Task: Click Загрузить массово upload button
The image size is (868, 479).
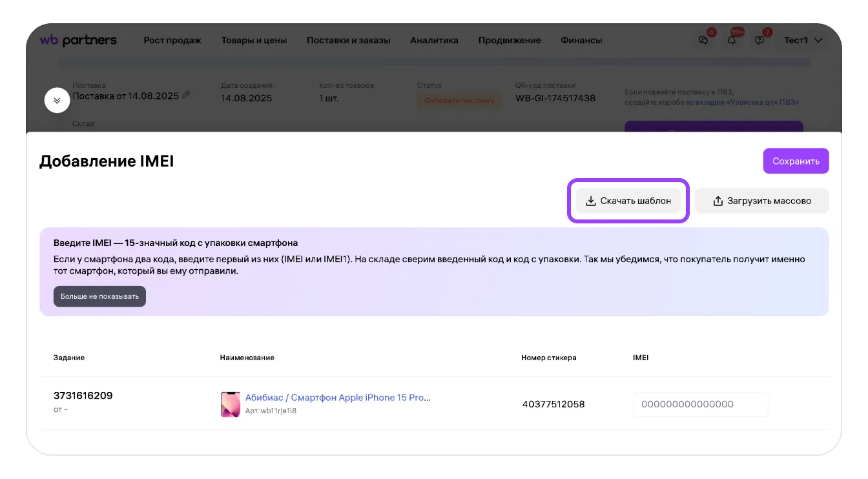Action: [x=761, y=201]
